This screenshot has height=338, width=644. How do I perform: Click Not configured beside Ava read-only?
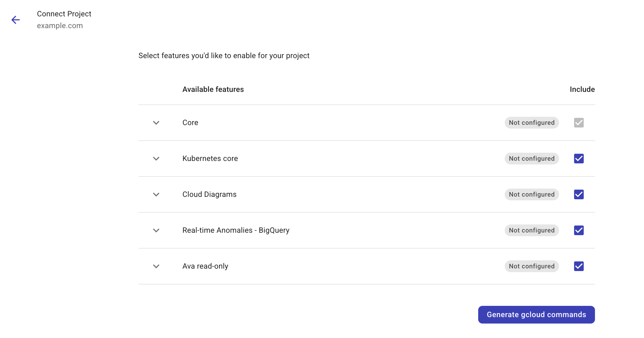[x=531, y=266]
